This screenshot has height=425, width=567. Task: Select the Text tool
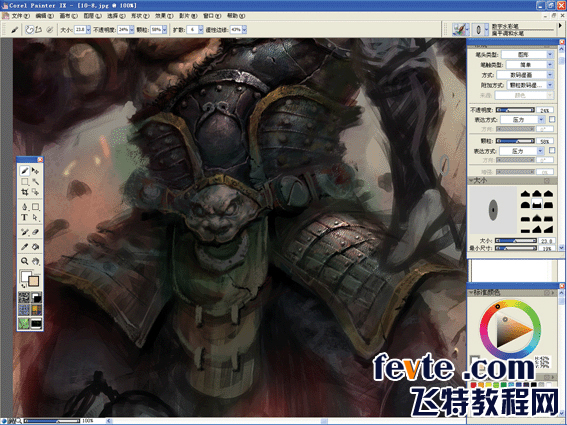[x=25, y=217]
